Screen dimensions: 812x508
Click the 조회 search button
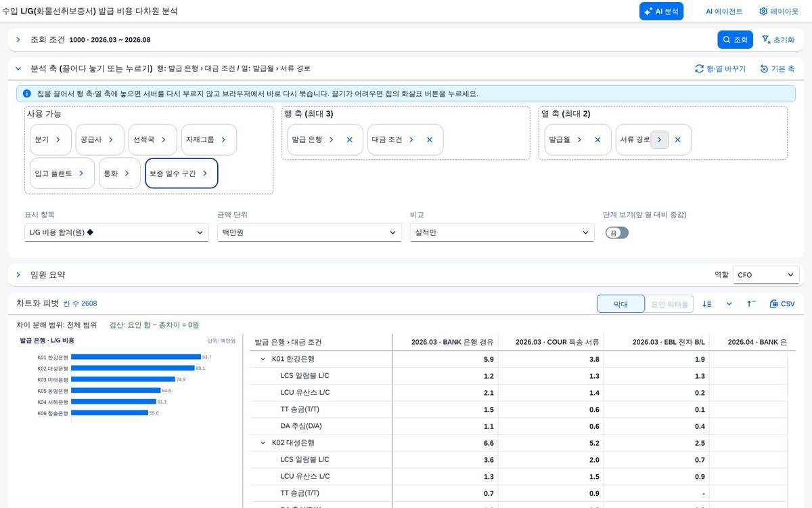(x=735, y=40)
